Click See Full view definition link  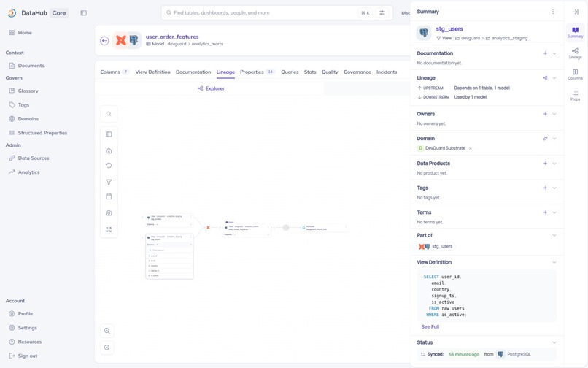tap(430, 326)
